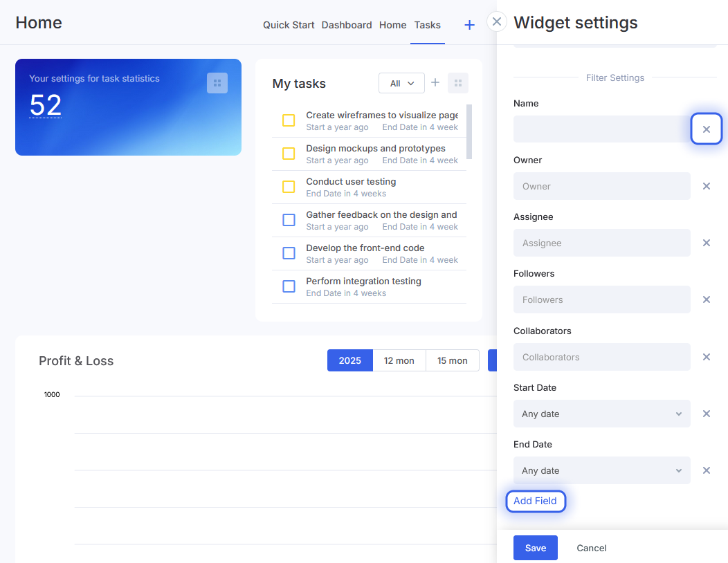Check off Create wireframes task
Screen dimensions: 728x563
click(x=289, y=120)
